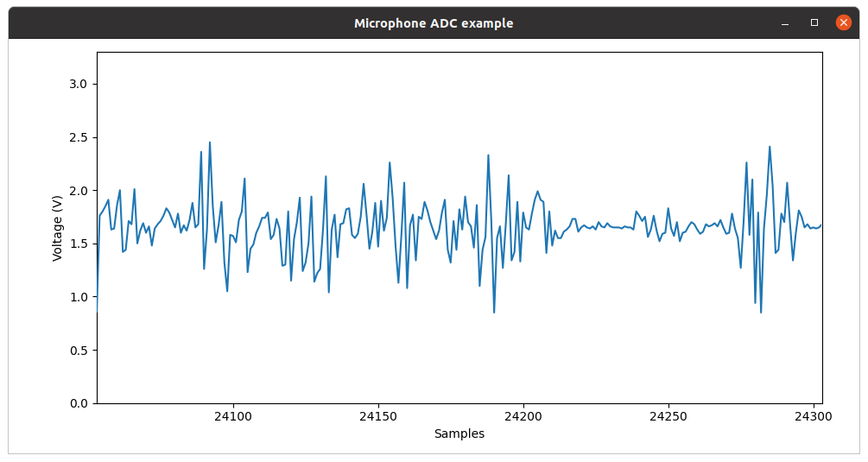This screenshot has width=868, height=462.
Task: Click the 0.0 tick label on voltage axis
Action: pos(77,403)
